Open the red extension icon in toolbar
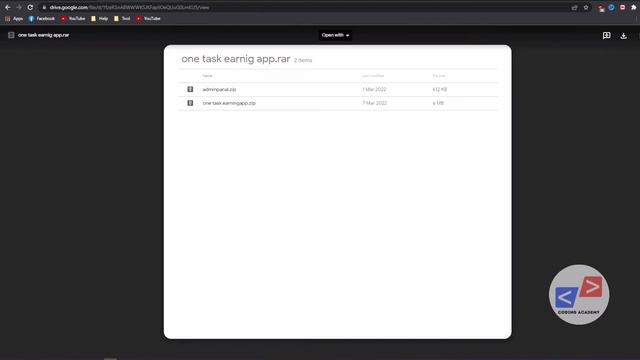The height and width of the screenshot is (360, 640). click(x=601, y=8)
